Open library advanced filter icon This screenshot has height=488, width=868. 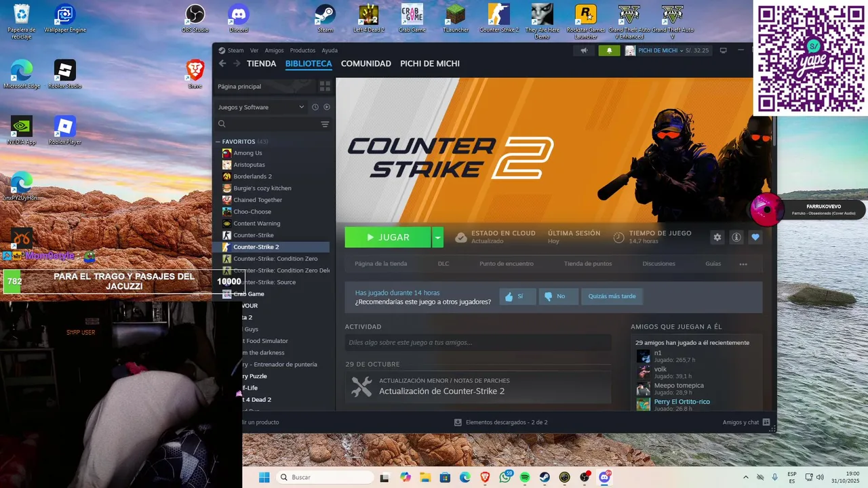(325, 124)
